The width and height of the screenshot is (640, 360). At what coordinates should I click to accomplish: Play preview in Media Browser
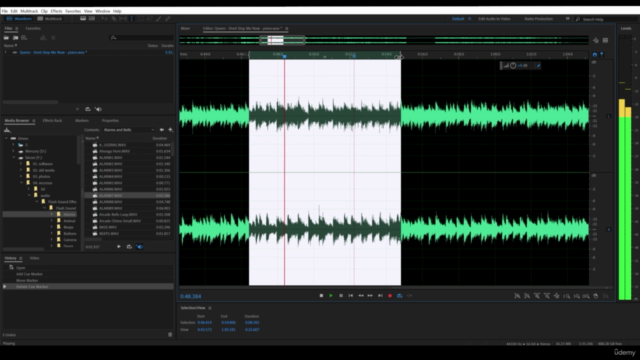[x=119, y=247]
